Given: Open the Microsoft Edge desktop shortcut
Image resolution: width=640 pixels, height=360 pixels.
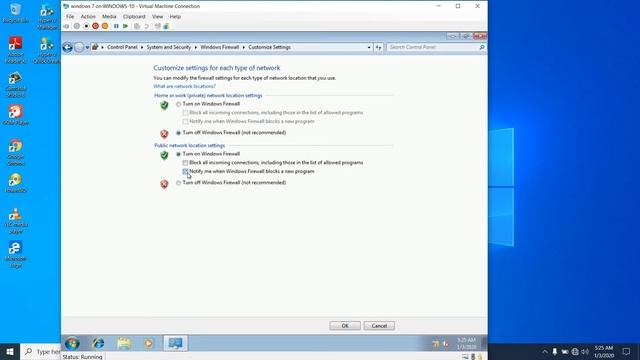Looking at the screenshot, I should [x=16, y=254].
